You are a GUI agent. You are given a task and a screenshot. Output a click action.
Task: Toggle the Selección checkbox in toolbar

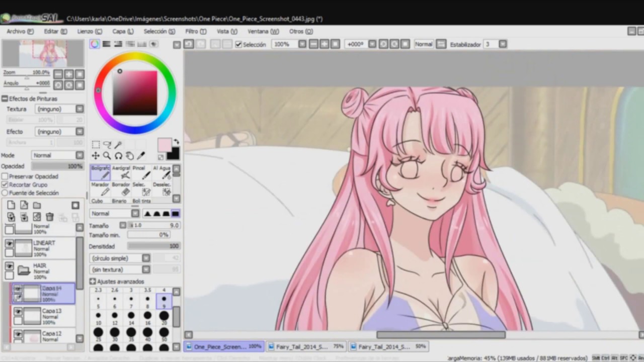(x=238, y=44)
